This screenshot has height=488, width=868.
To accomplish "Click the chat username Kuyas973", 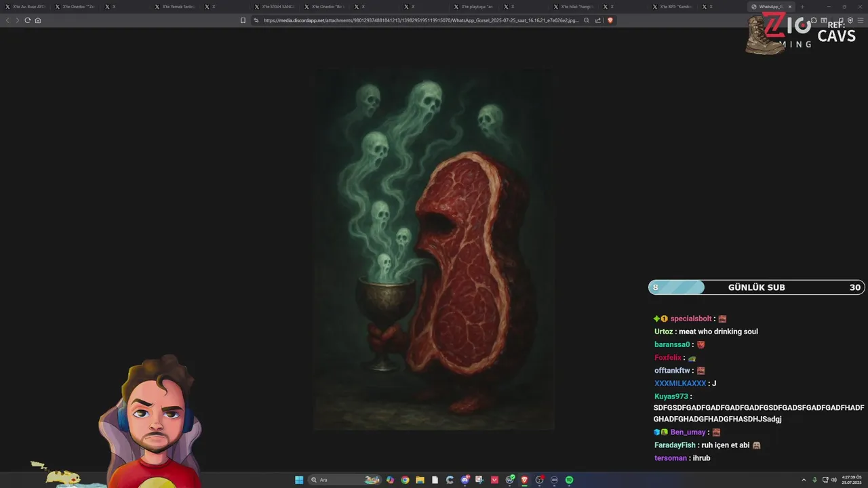I will pyautogui.click(x=671, y=396).
